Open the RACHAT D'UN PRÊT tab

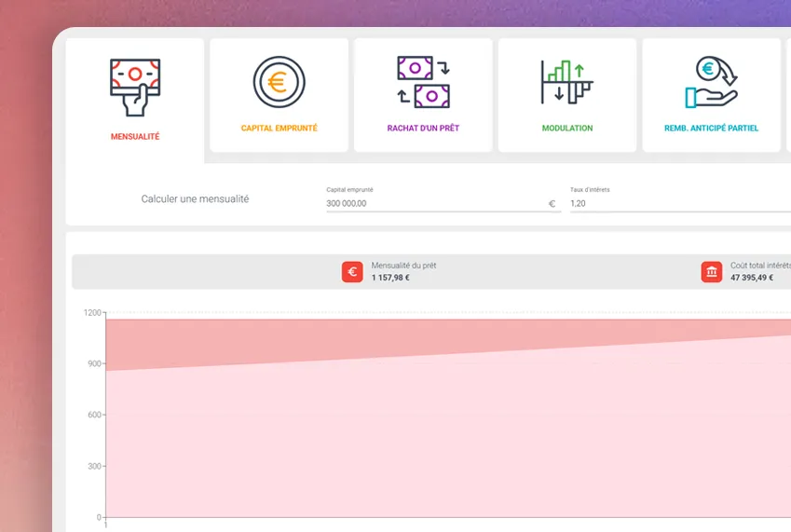point(423,95)
